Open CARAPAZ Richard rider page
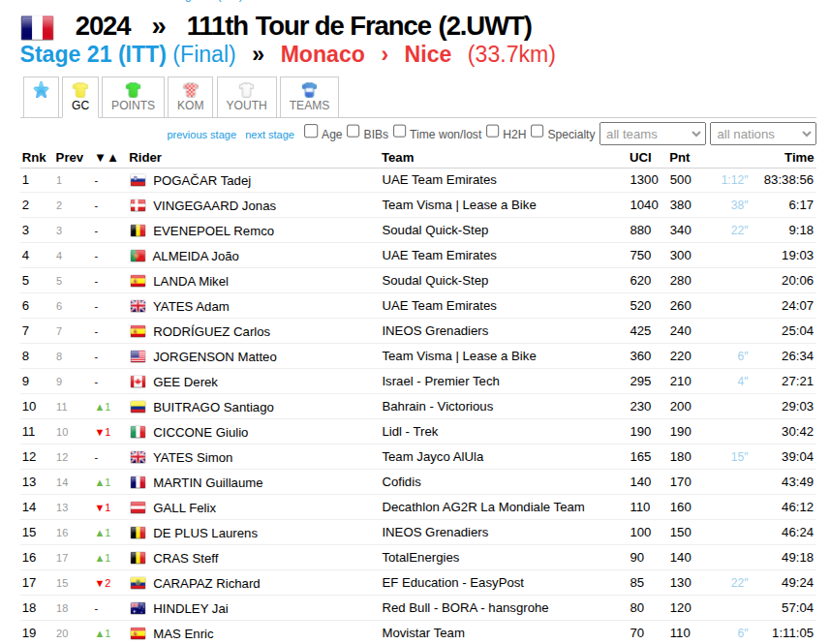Screen dimensions: 830x644 [206, 584]
